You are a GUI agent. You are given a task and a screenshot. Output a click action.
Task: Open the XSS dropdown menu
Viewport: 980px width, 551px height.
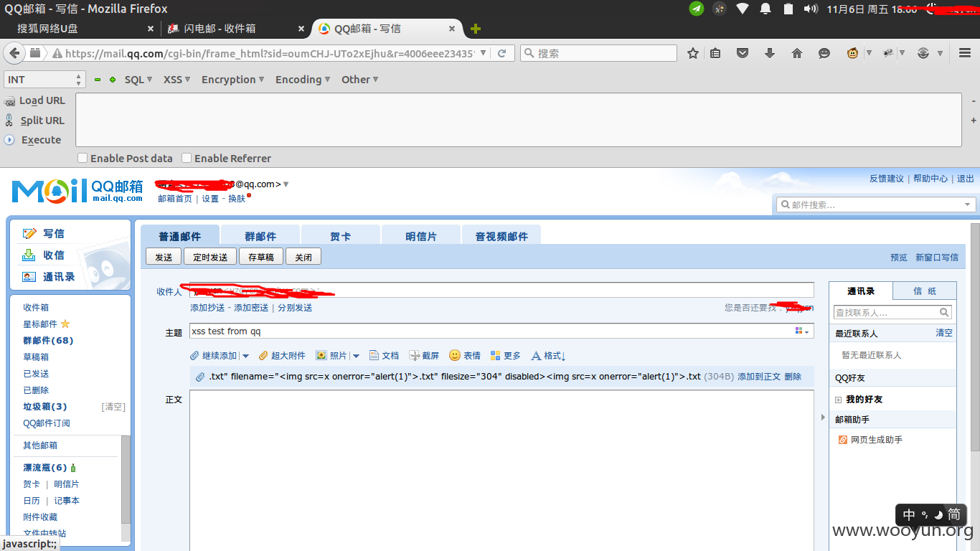click(x=176, y=80)
